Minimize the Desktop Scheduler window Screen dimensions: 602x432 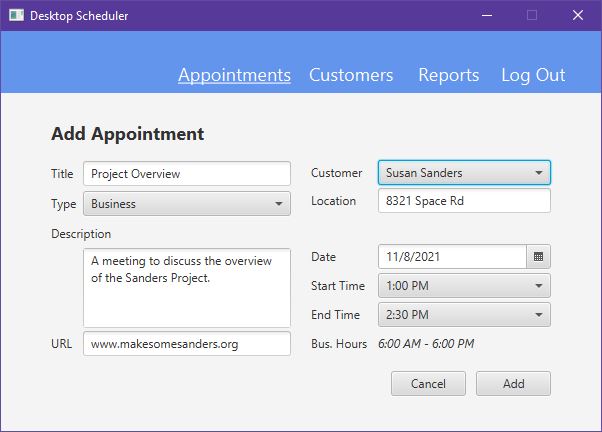pyautogui.click(x=487, y=15)
